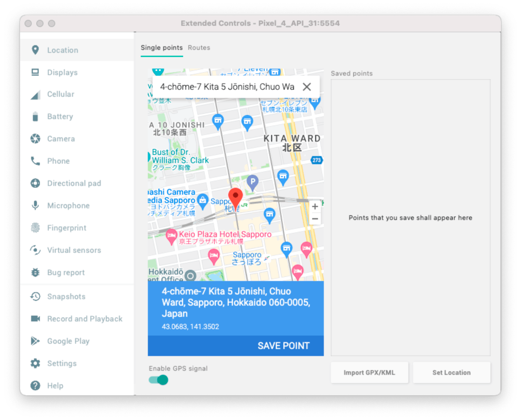This screenshot has width=521, height=420.
Task: Select the Directional pad icon
Action: 35,183
